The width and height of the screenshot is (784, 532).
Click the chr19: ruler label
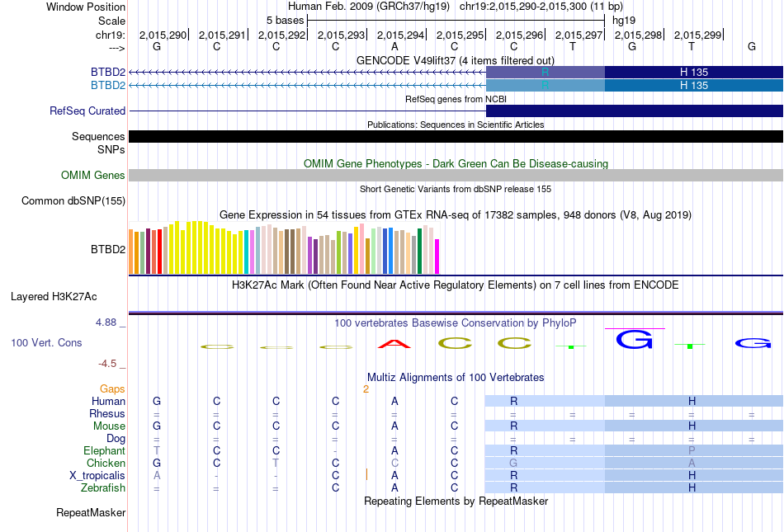coord(111,35)
